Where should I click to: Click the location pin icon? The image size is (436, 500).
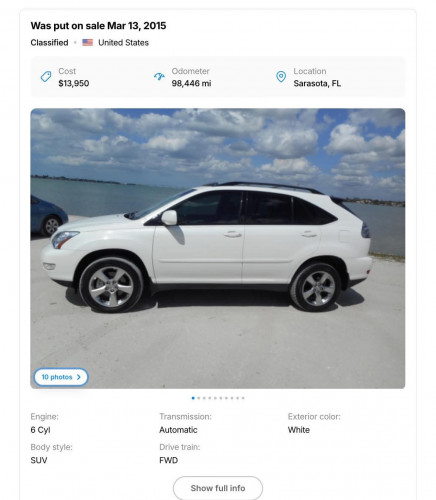tap(281, 77)
